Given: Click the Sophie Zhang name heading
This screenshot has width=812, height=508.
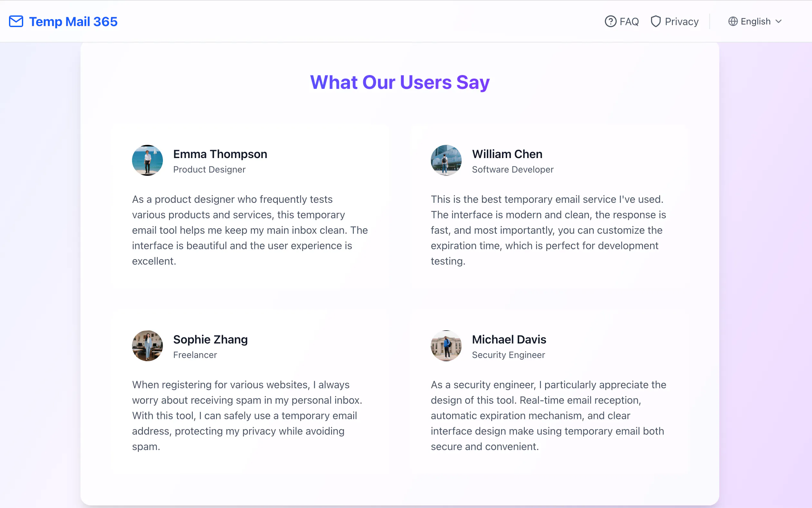Looking at the screenshot, I should [210, 340].
